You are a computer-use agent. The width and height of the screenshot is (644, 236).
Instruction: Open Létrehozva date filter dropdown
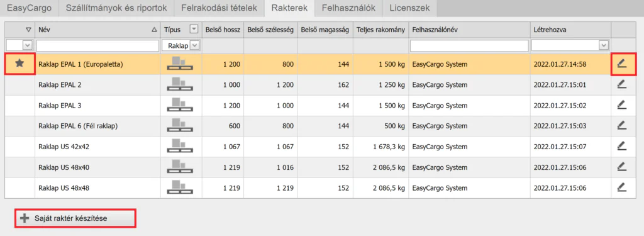tap(603, 45)
